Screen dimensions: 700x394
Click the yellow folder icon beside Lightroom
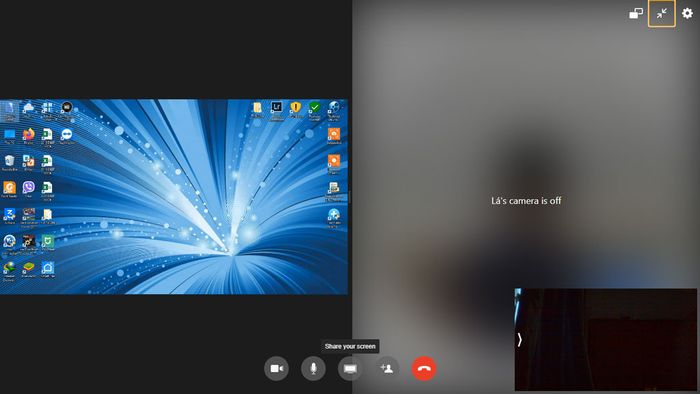[x=257, y=107]
